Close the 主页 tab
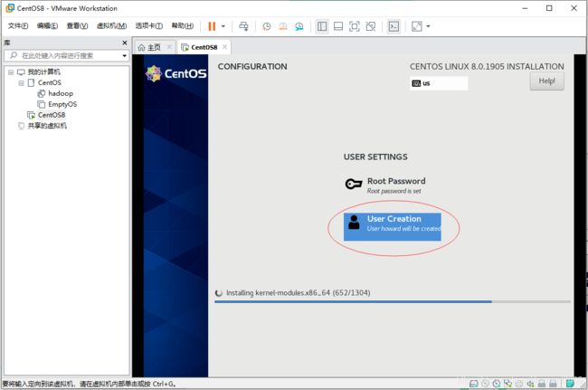The image size is (588, 390). click(169, 47)
